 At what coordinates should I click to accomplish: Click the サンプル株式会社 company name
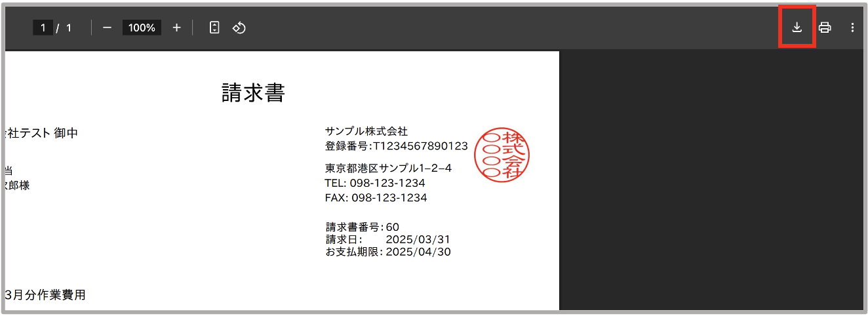(366, 132)
